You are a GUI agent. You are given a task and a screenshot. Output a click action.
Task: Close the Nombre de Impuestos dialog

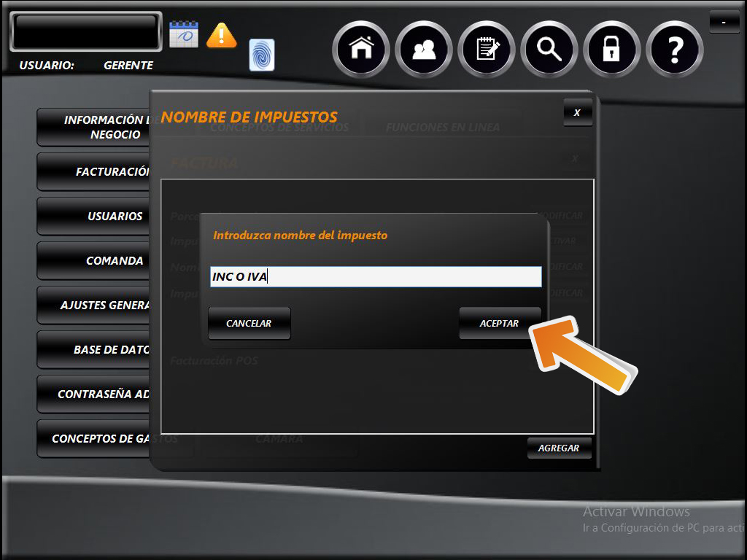pyautogui.click(x=577, y=112)
